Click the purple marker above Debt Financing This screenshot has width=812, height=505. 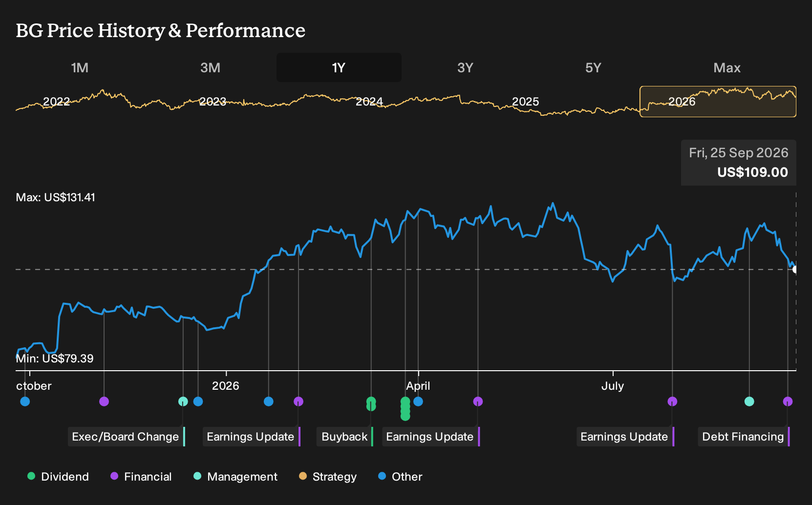[x=788, y=401]
